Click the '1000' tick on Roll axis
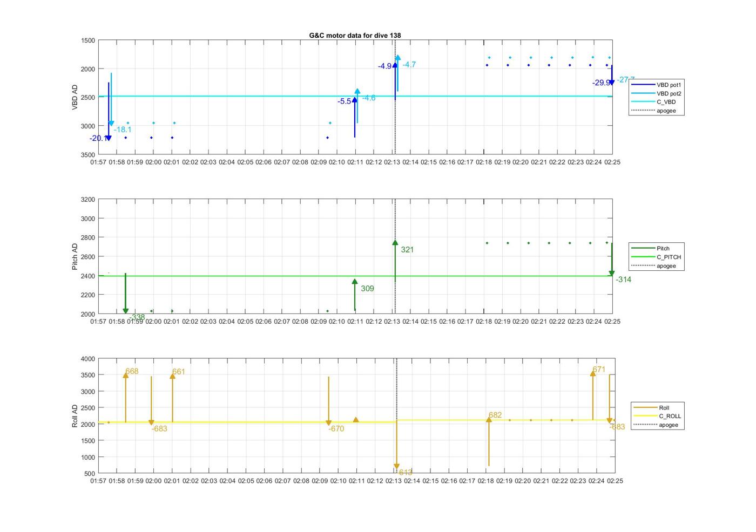756x532 pixels. 87,458
